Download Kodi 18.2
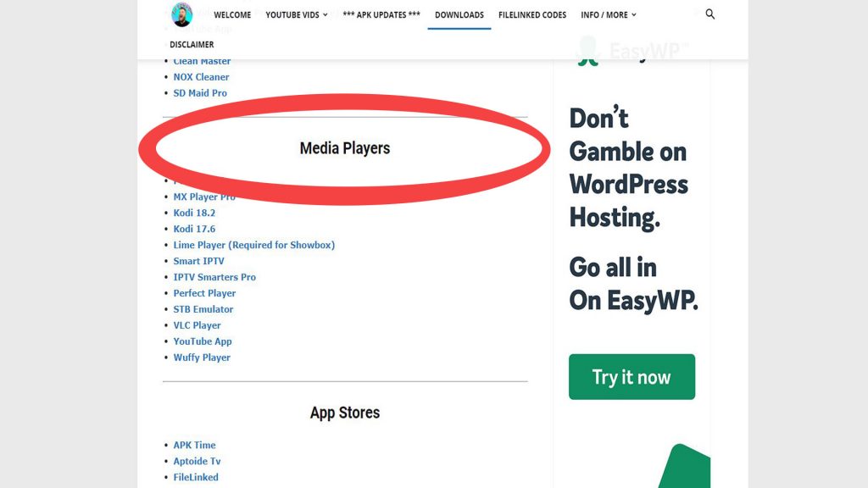Screen dimensions: 868x488 pyautogui.click(x=194, y=213)
